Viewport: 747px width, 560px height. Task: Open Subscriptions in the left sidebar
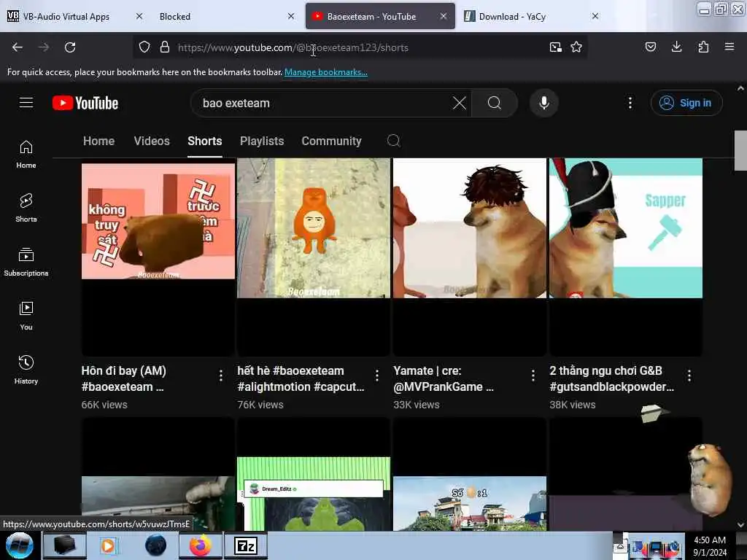click(26, 262)
